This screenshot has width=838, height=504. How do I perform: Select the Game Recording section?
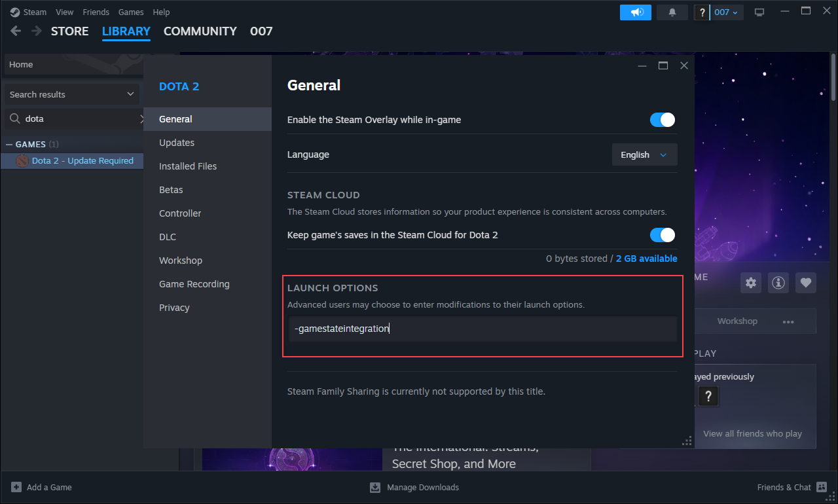click(208, 284)
